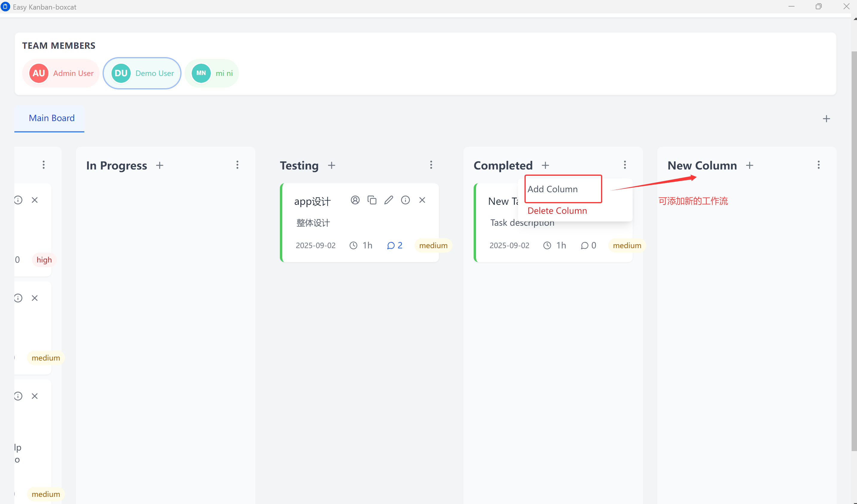Click the app设计 task title
Viewport: 857px width, 504px height.
[x=312, y=201]
